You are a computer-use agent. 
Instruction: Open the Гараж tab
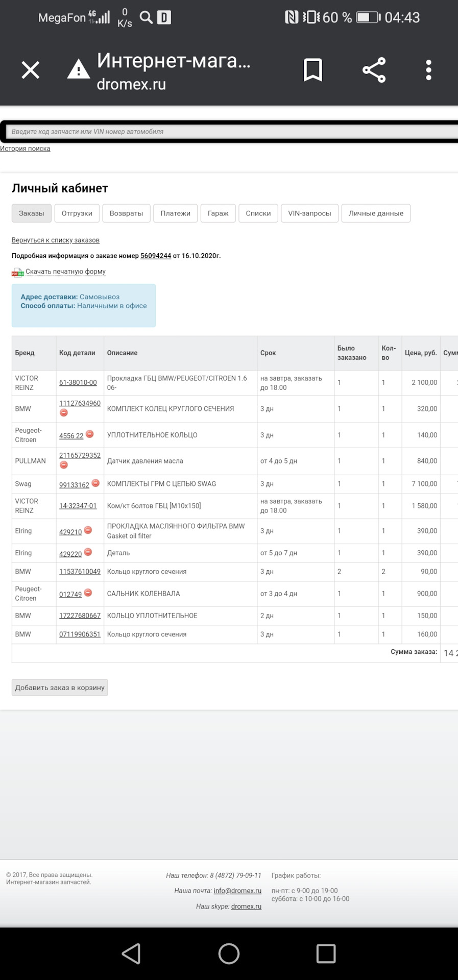click(x=218, y=213)
